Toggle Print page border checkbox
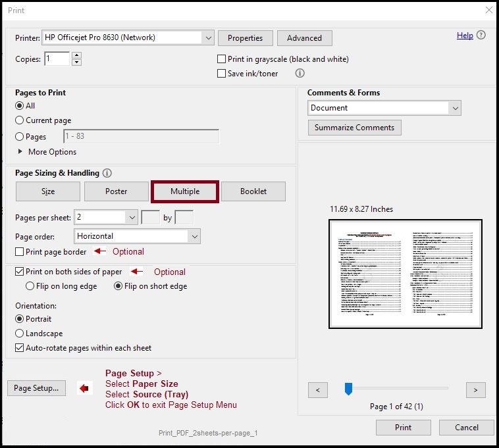Image resolution: width=499 pixels, height=448 pixels. pos(19,251)
